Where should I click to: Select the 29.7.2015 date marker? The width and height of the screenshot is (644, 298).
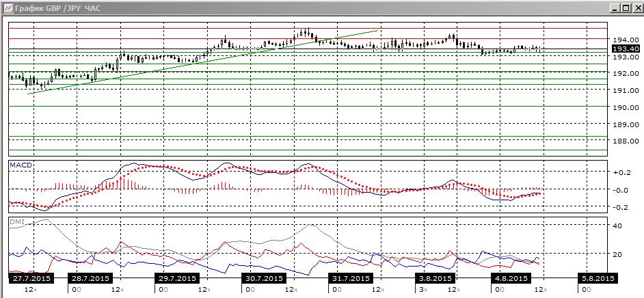click(178, 278)
